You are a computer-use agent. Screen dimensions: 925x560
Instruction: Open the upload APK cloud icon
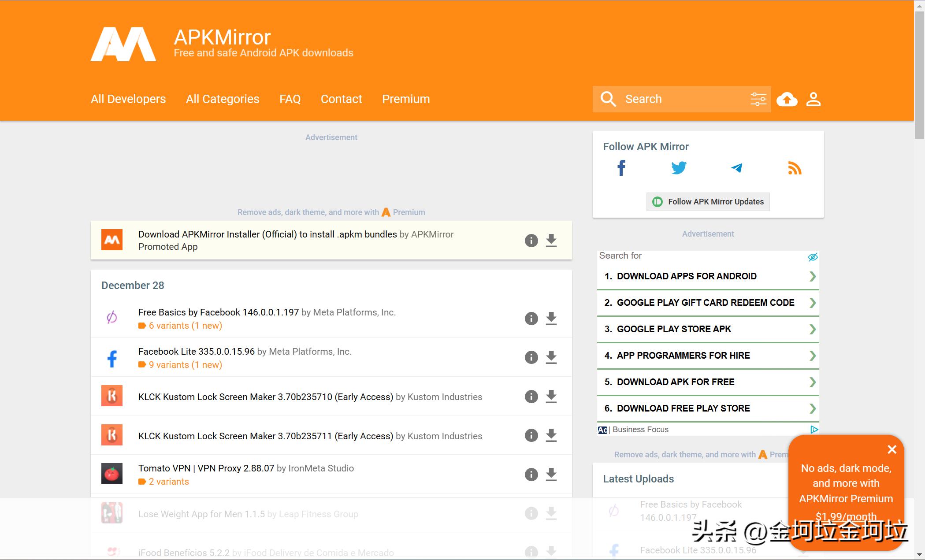[787, 99]
